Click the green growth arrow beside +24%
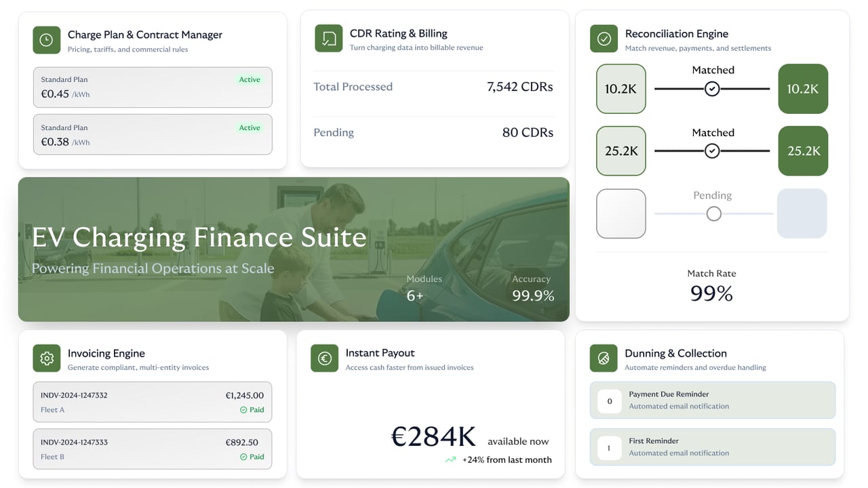 (450, 460)
